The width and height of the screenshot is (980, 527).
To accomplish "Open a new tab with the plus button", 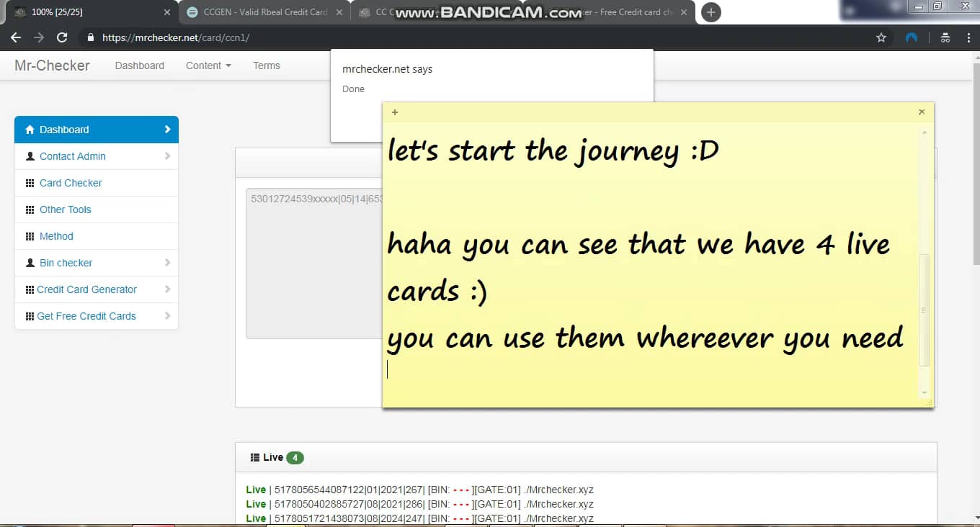I will pyautogui.click(x=710, y=12).
